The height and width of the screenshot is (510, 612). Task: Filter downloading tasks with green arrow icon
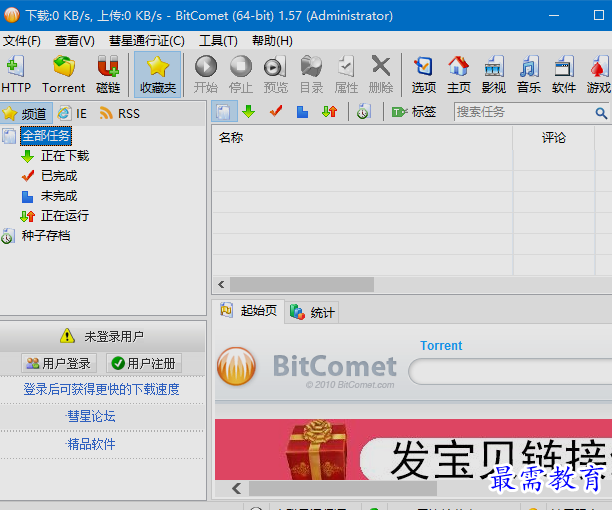point(249,112)
